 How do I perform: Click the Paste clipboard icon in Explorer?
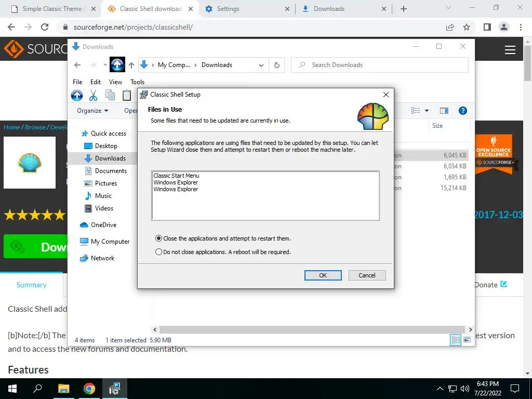coord(127,96)
